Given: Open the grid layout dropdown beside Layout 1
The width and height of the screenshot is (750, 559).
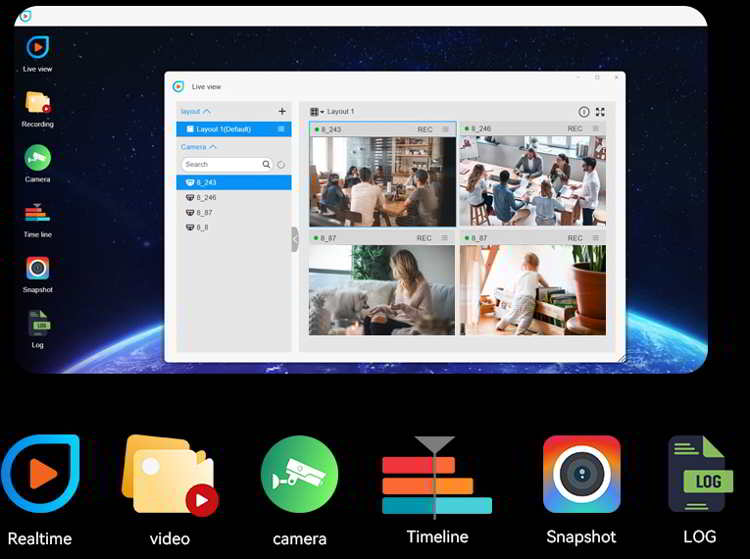Looking at the screenshot, I should pyautogui.click(x=317, y=112).
